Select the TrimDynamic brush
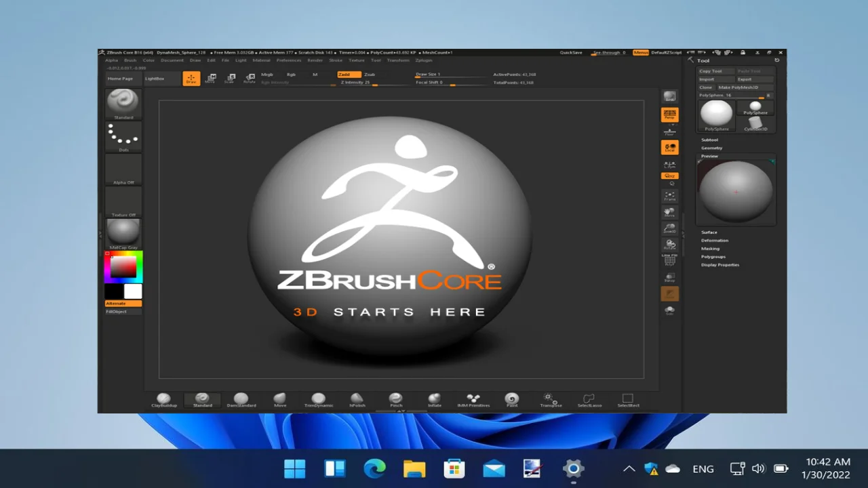 (x=319, y=400)
